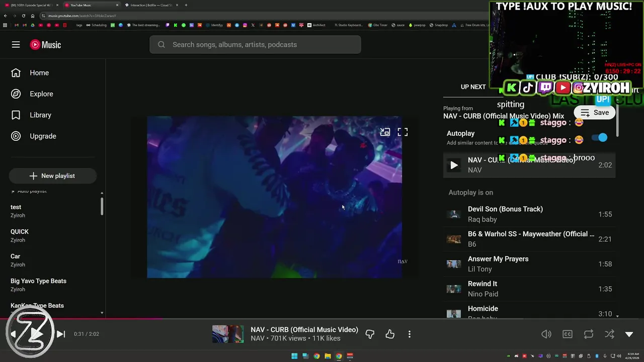Screen dimensions: 644x362
Task: Open the Scheduling bookmark
Action: (96, 25)
